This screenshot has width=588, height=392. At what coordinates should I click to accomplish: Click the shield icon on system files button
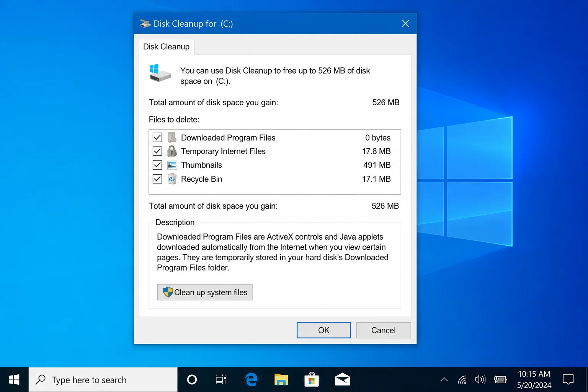tap(168, 292)
